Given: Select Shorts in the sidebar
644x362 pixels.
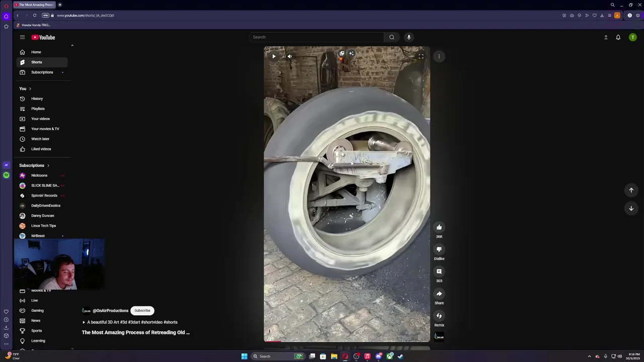Looking at the screenshot, I should [x=42, y=62].
